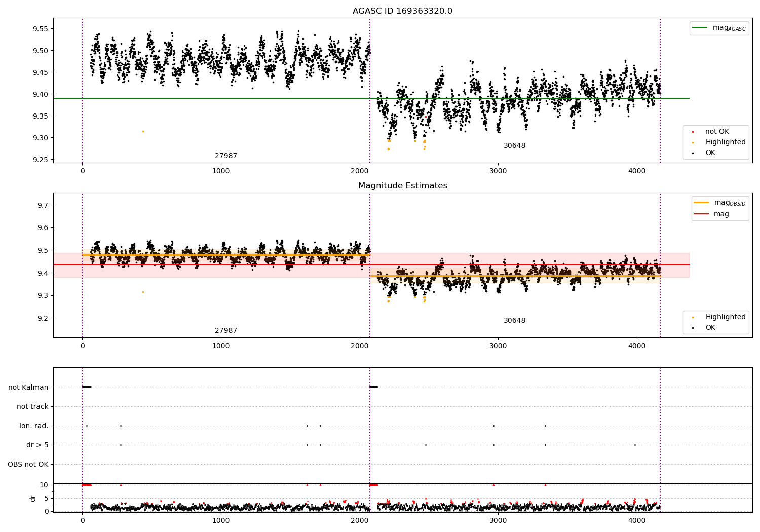760x532 pixels.
Task: Click the orange mag OBSID legend entry
Action: [719, 203]
